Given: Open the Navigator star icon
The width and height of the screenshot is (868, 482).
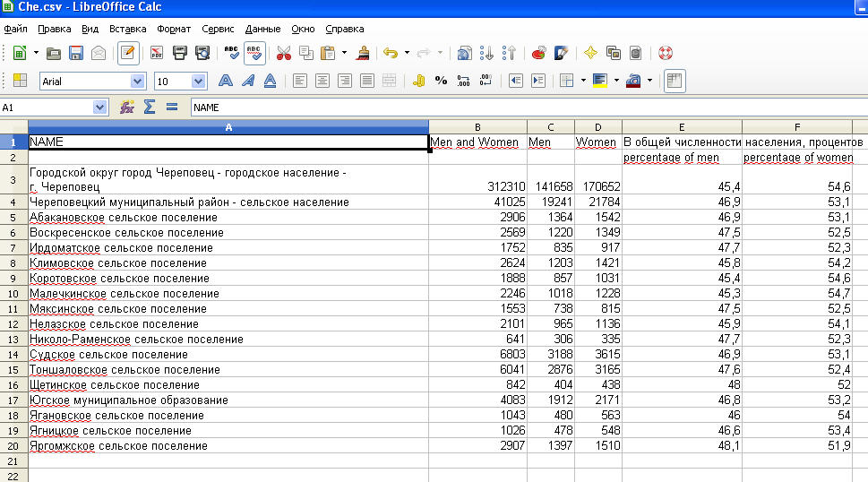Looking at the screenshot, I should 590,53.
